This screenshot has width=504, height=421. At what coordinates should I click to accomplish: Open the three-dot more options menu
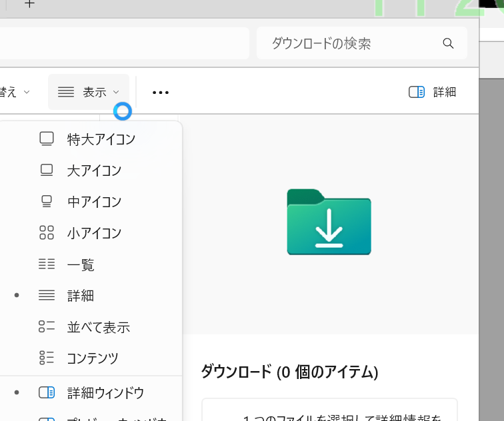[x=161, y=93]
